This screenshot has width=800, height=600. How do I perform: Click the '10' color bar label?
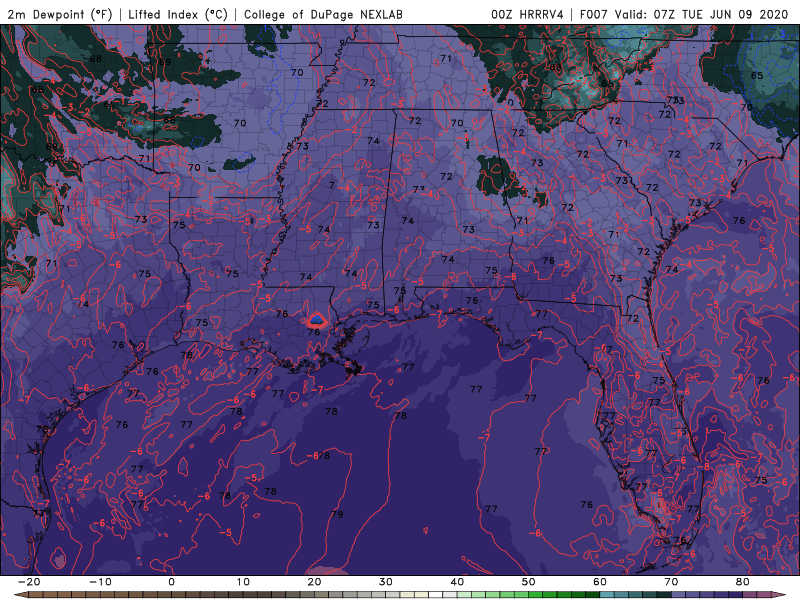[243, 582]
